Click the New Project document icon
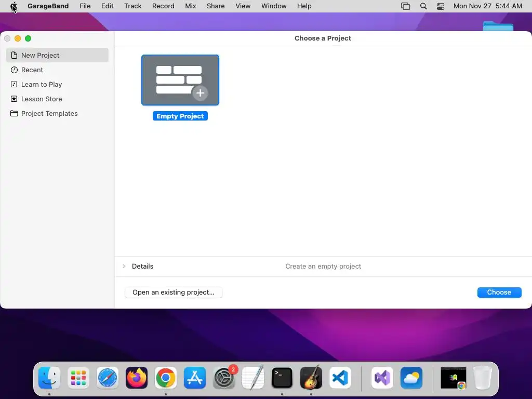This screenshot has width=532, height=399. click(14, 55)
